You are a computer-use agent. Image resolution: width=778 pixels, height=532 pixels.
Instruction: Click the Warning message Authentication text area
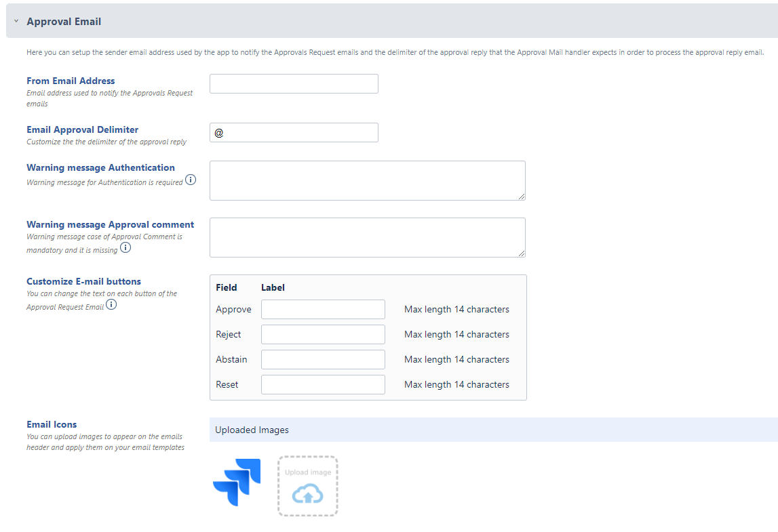click(367, 180)
